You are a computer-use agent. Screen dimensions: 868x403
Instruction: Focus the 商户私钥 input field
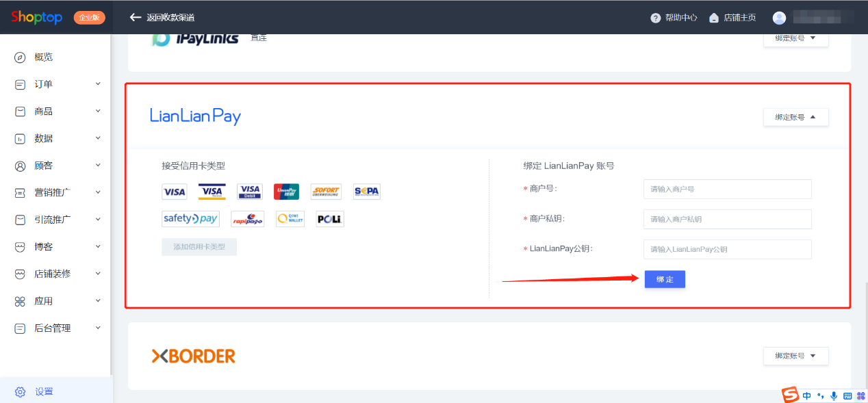click(727, 219)
